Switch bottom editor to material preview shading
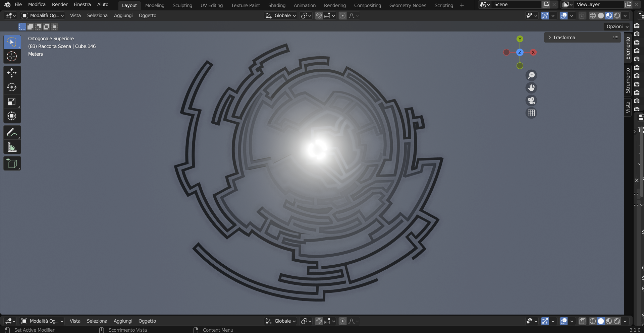This screenshot has width=644, height=333. tap(609, 321)
